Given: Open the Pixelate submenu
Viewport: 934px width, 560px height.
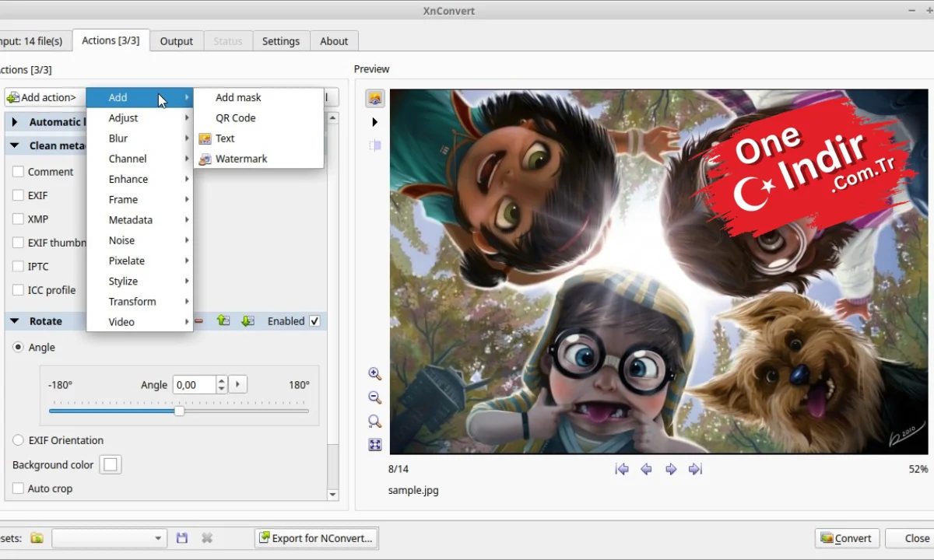Looking at the screenshot, I should (140, 261).
